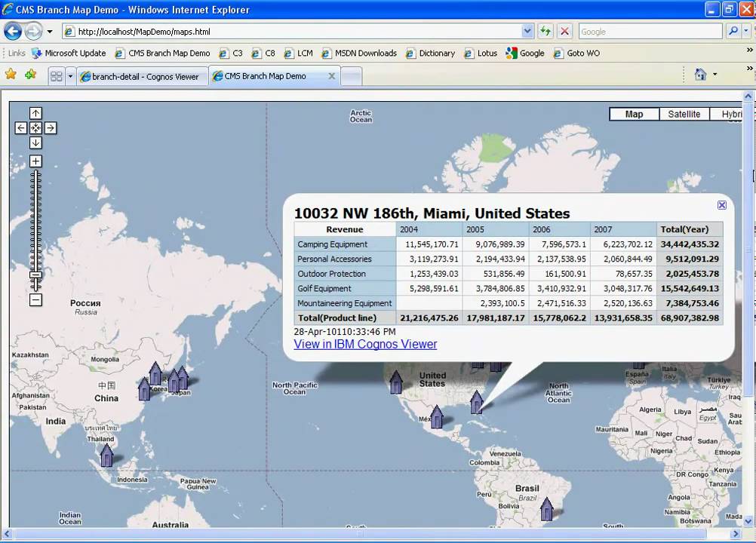Open Lotus links bar shortcut
The width and height of the screenshot is (756, 543).
pos(481,53)
